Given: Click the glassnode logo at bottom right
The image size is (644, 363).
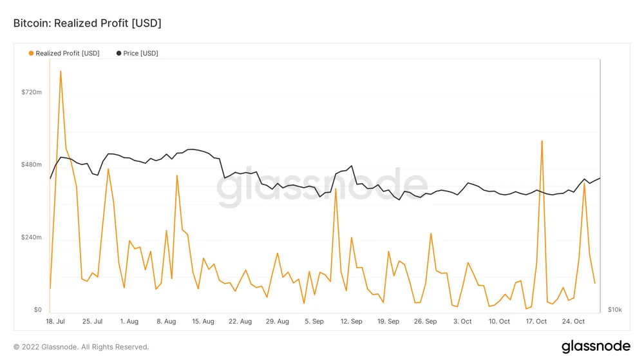Looking at the screenshot, I should point(596,346).
